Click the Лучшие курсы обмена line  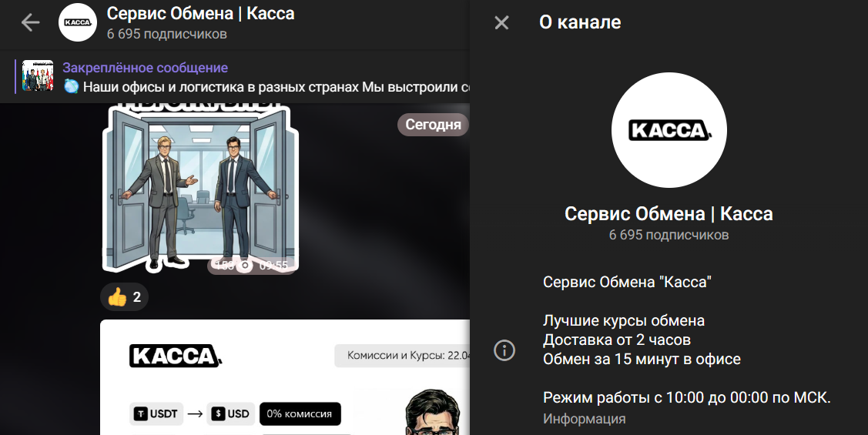click(624, 321)
